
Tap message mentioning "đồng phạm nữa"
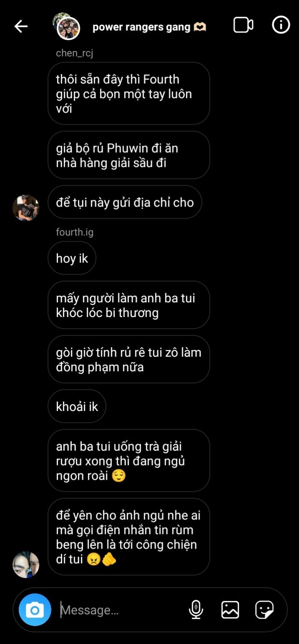pyautogui.click(x=129, y=359)
